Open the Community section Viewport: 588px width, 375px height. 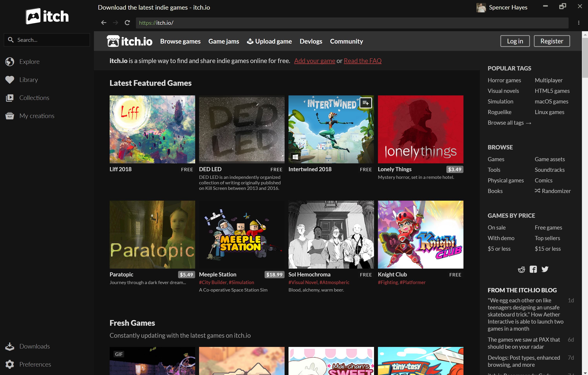pos(347,41)
